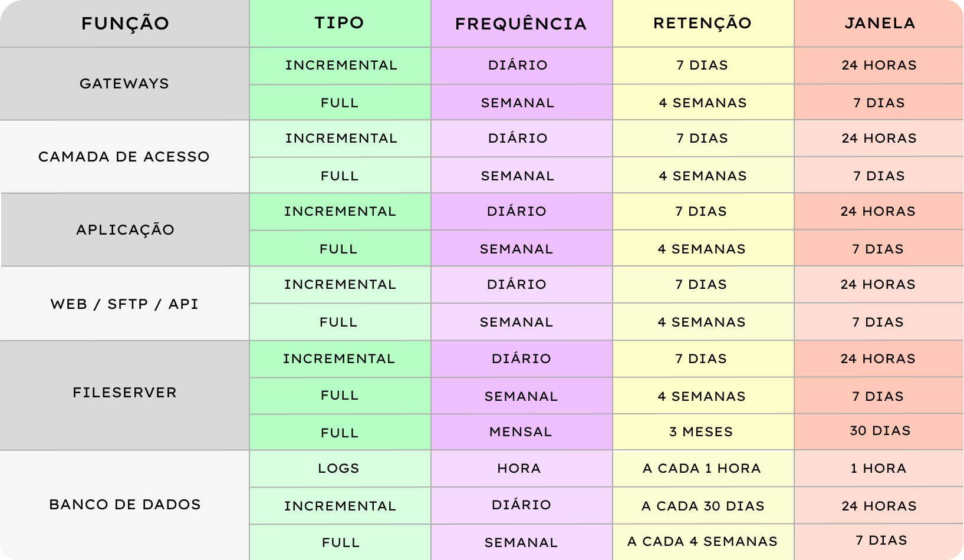
Task: Select the 30 DIAS window cell
Action: (x=880, y=431)
